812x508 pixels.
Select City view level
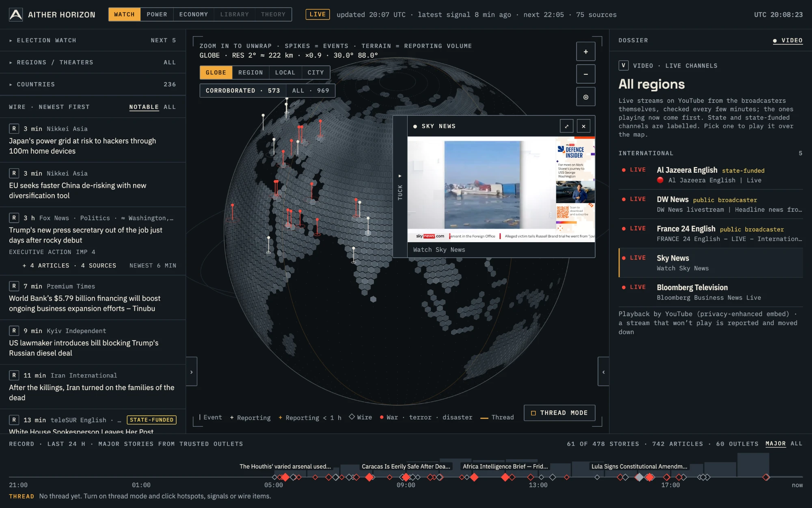click(x=315, y=73)
